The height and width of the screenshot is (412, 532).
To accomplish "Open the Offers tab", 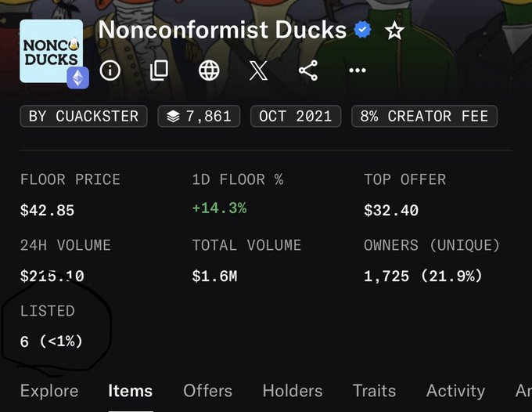I will [x=207, y=391].
